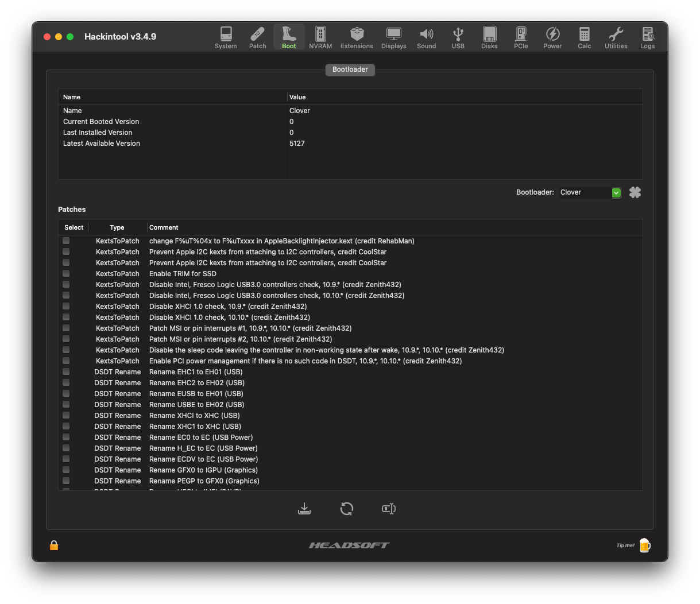Click the Type column header

(x=117, y=227)
